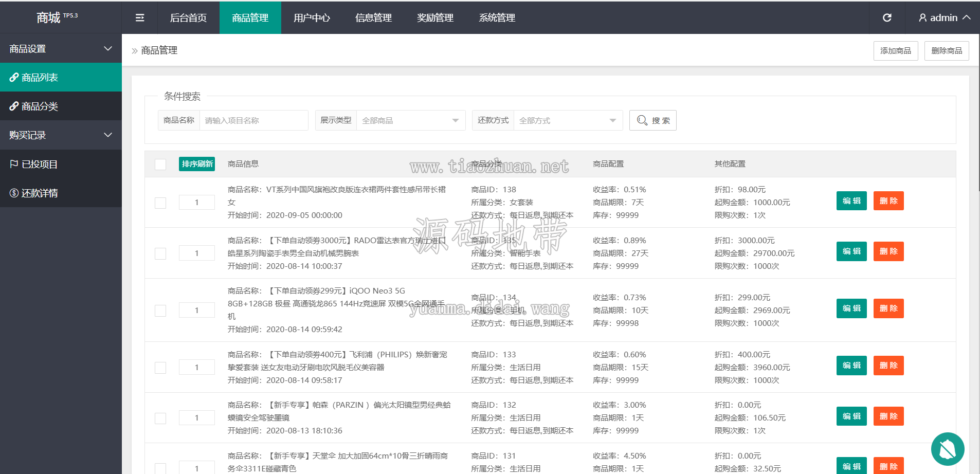The image size is (980, 474).
Task: Go to 商品分类 in sidebar
Action: pyautogui.click(x=61, y=106)
